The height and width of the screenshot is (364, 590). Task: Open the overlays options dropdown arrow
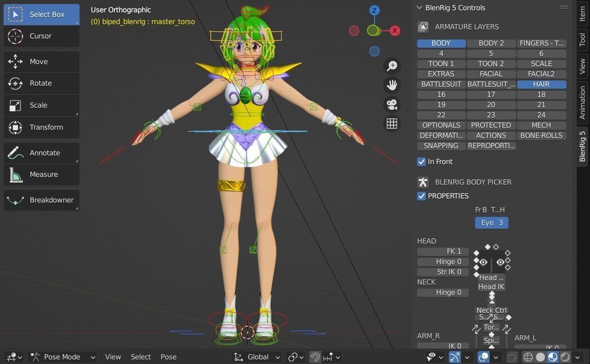coord(496,357)
